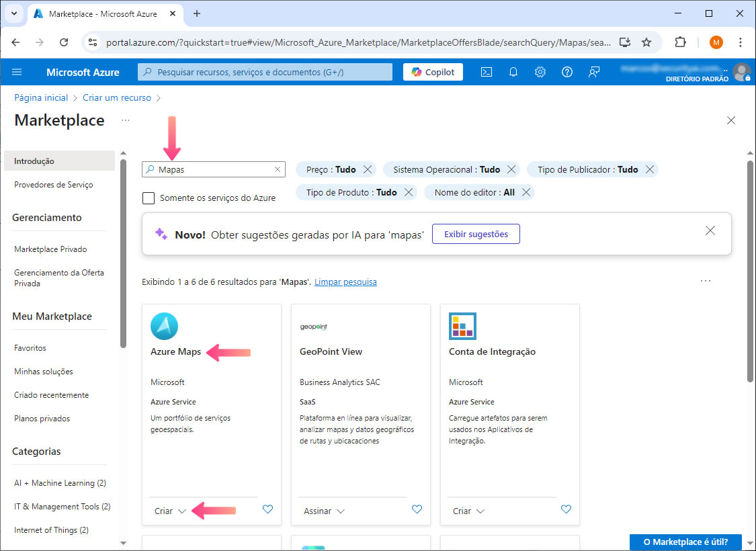
Task: Open the Nome do editor filter
Action: tap(474, 192)
